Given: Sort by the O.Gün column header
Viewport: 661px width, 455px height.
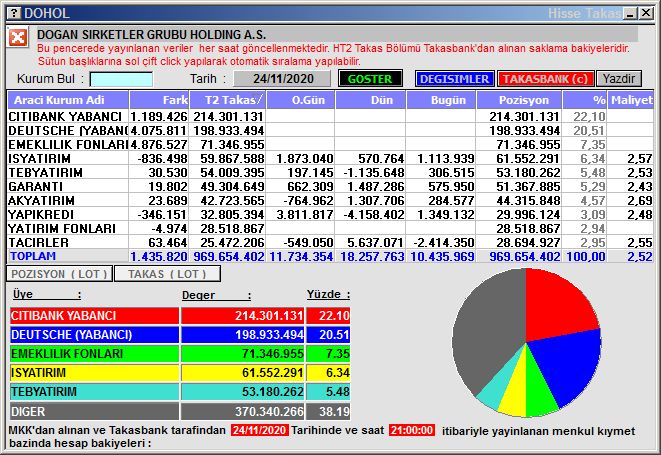Looking at the screenshot, I should [301, 100].
